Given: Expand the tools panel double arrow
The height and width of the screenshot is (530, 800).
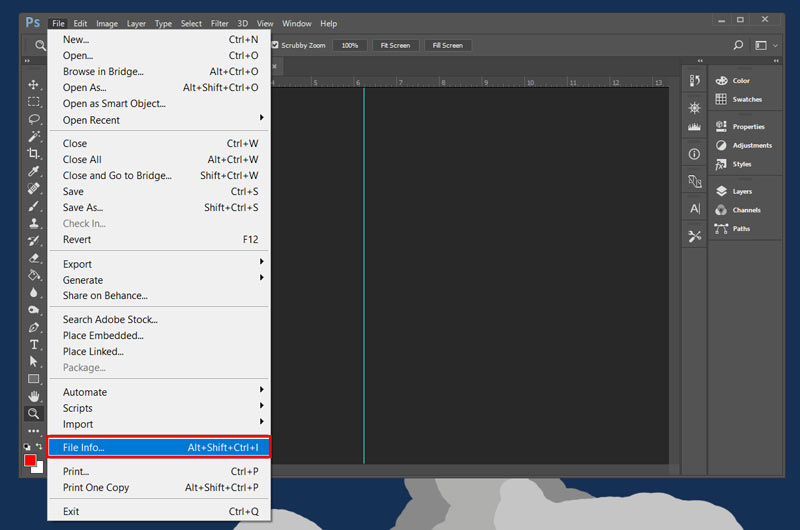Looking at the screenshot, I should 27,61.
